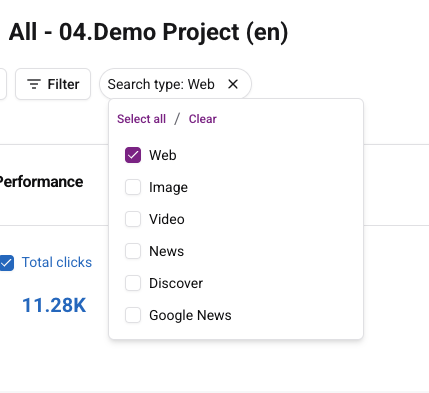
Task: Click the 11.28K clicks value
Action: pos(54,305)
